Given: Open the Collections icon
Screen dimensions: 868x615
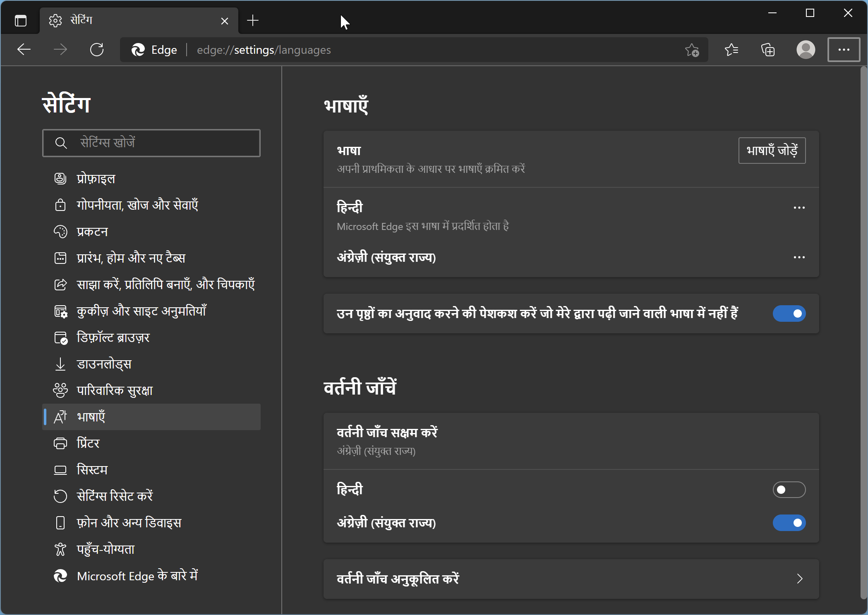Looking at the screenshot, I should [768, 50].
